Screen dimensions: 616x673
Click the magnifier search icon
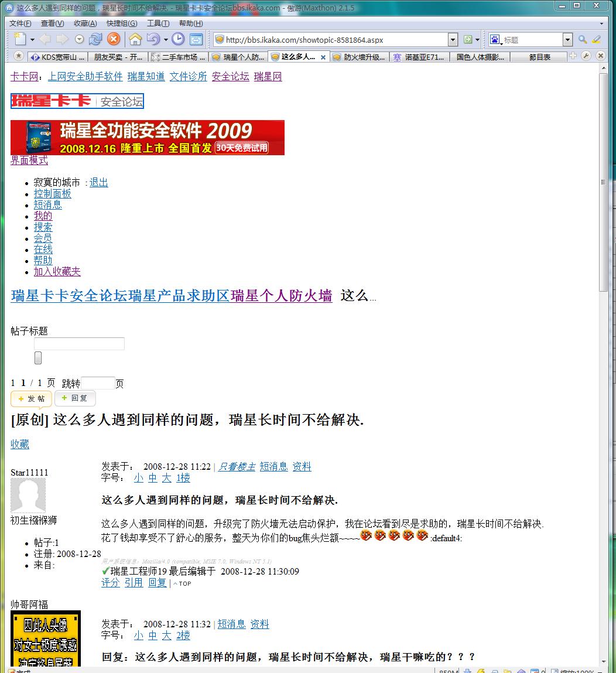click(583, 39)
